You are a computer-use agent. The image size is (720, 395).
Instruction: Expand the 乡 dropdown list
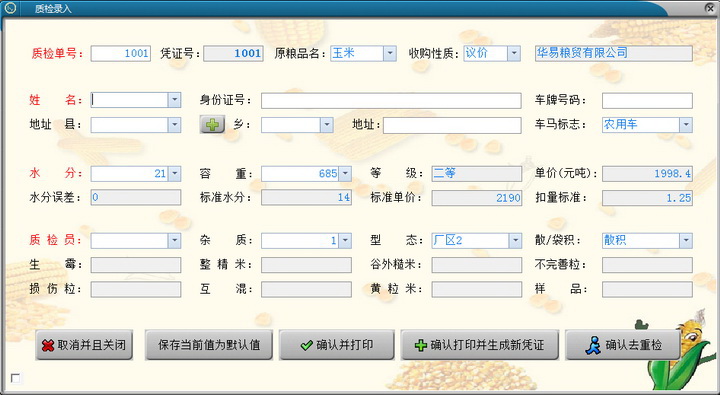pyautogui.click(x=326, y=124)
